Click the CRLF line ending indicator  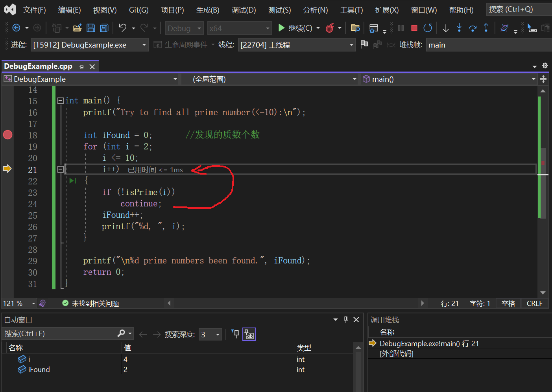click(x=534, y=303)
